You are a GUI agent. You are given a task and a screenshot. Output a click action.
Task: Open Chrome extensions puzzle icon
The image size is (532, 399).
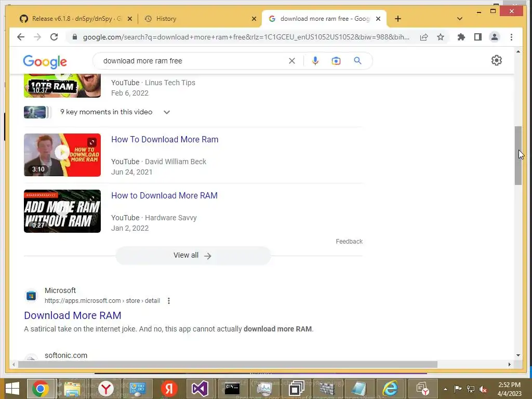pyautogui.click(x=461, y=37)
